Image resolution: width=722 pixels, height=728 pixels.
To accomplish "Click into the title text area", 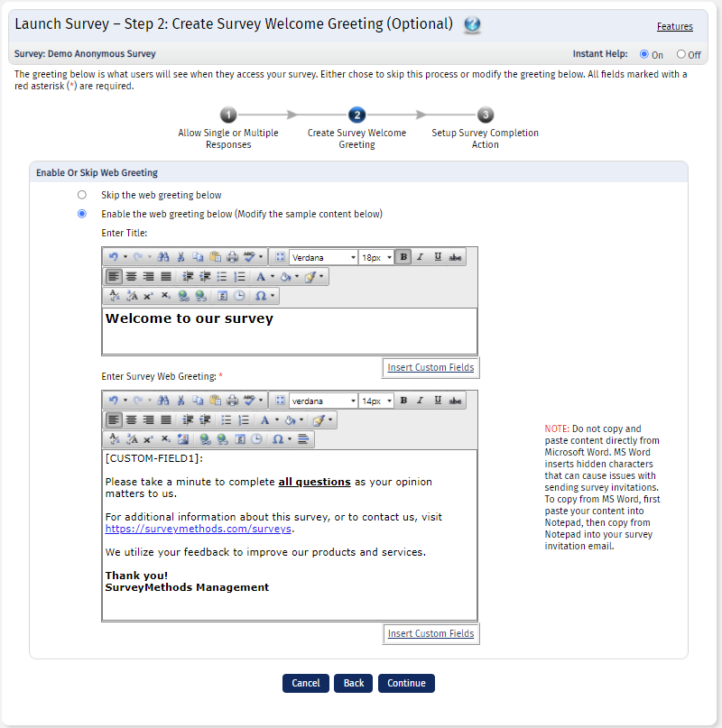I will tap(290, 331).
